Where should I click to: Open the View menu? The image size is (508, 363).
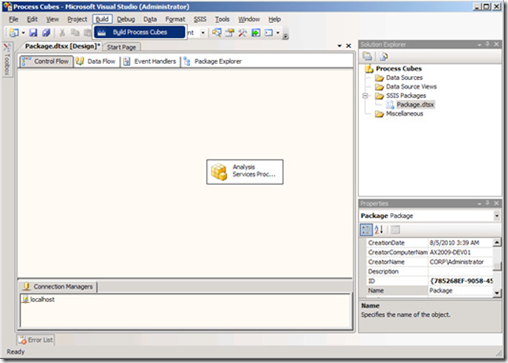(x=52, y=19)
